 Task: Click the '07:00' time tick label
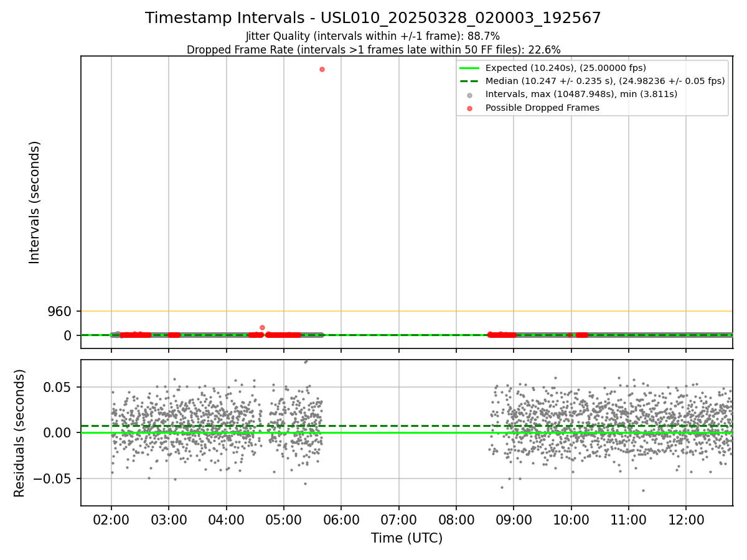[x=399, y=519]
